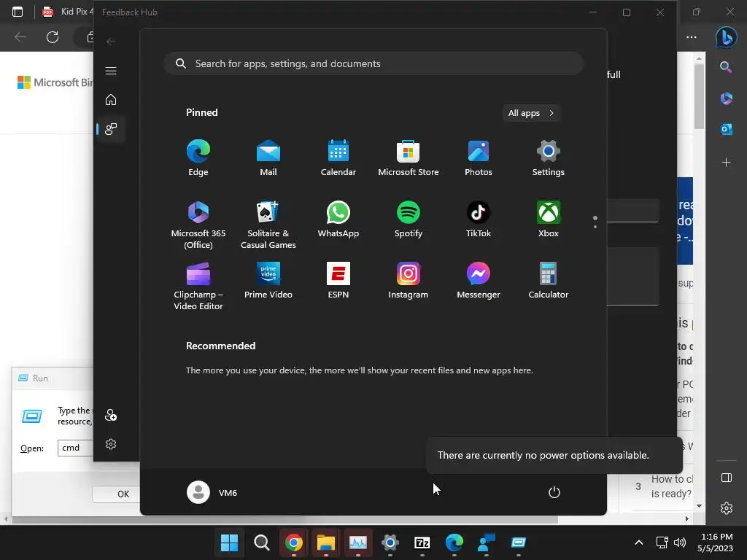The width and height of the screenshot is (747, 560).
Task: Click the Start menu power button
Action: (554, 492)
